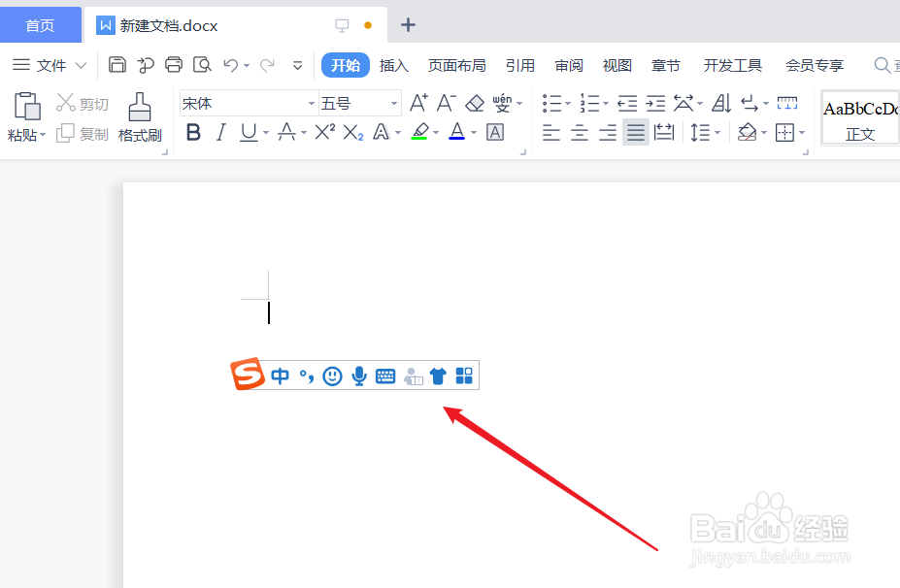Image resolution: width=900 pixels, height=588 pixels.
Task: Open the Sogou toolbox grid icon
Action: point(463,376)
